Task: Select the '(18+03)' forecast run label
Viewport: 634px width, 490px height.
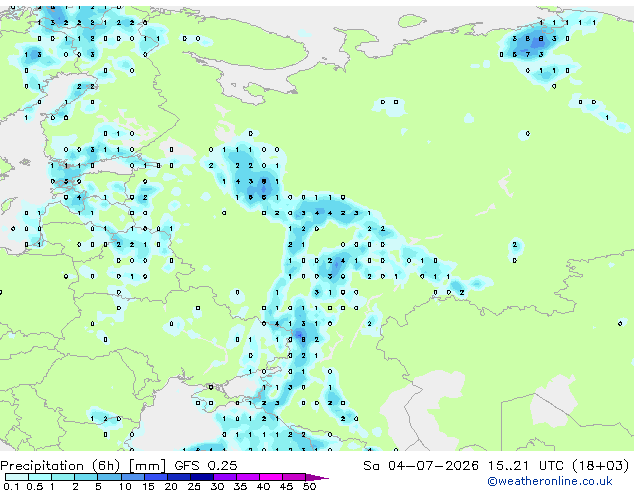Action: pos(600,466)
